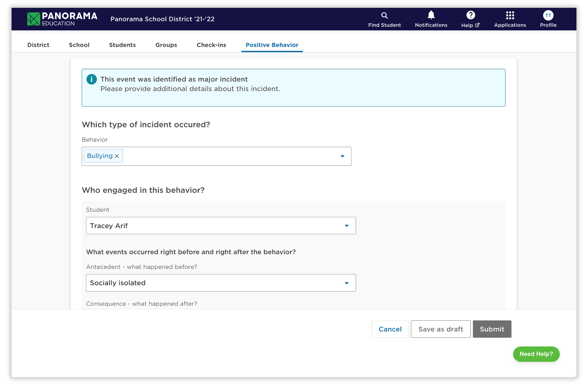
Task: Switch to the District tab
Action: pos(38,45)
